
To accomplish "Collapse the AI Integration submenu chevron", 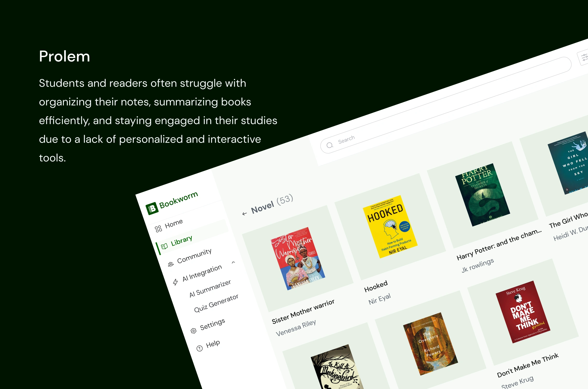I will tap(233, 262).
